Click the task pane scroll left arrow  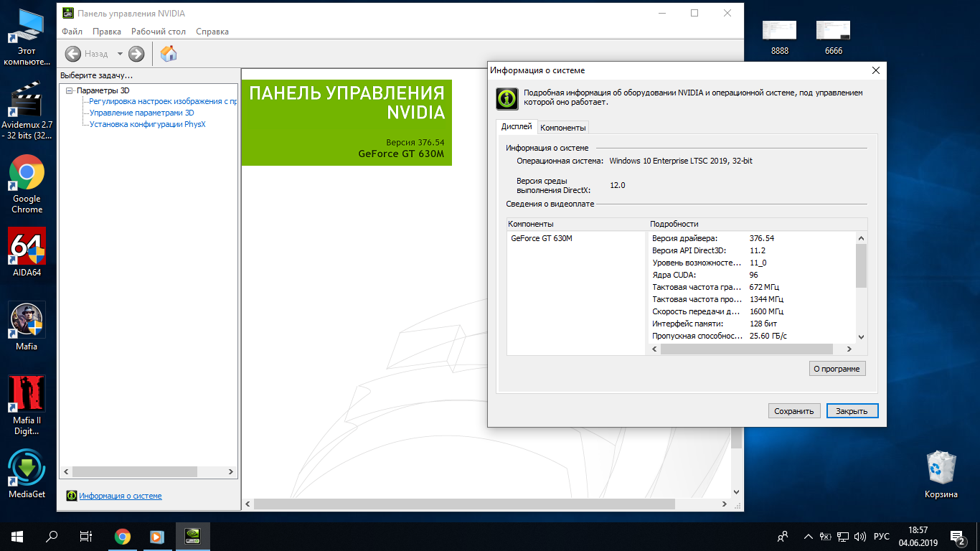coord(66,472)
